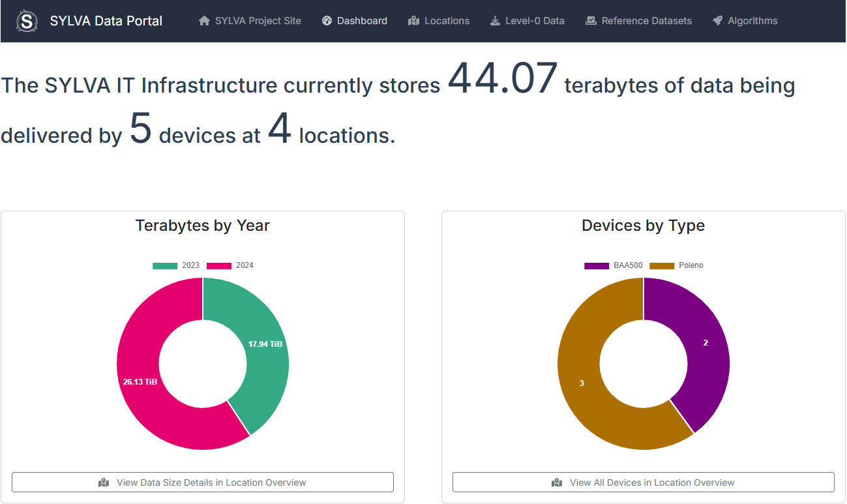Click the Dashboard gauge icon
The width and height of the screenshot is (847, 504).
[327, 21]
